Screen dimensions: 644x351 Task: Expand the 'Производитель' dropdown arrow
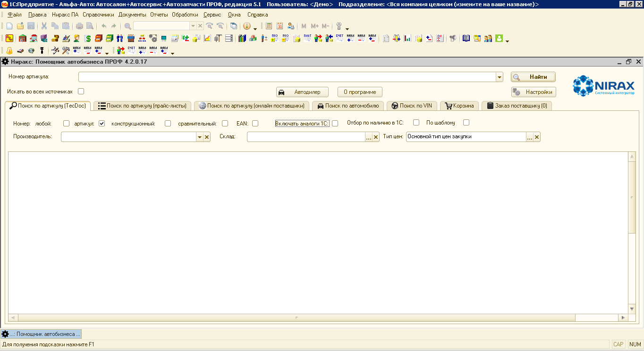(199, 137)
